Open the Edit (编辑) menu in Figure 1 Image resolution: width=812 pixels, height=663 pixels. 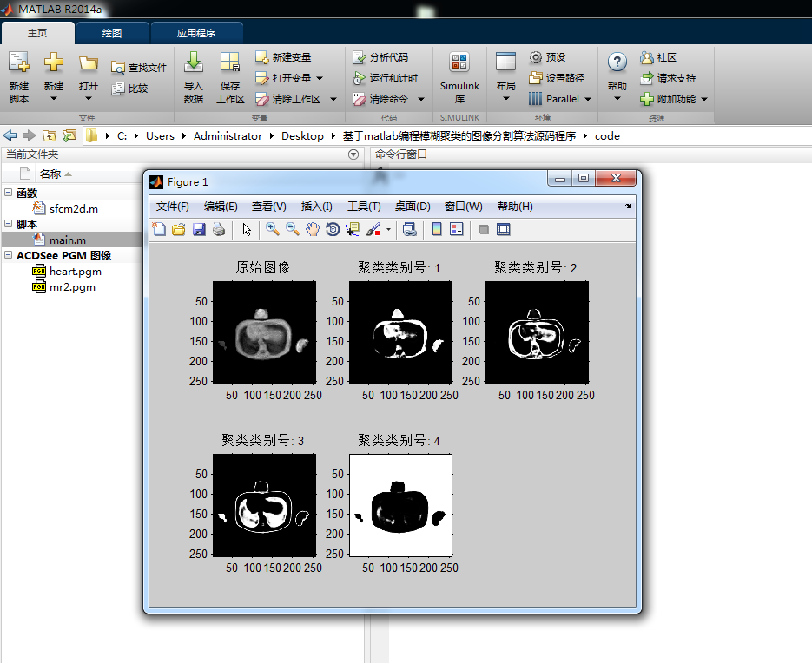[x=221, y=207]
